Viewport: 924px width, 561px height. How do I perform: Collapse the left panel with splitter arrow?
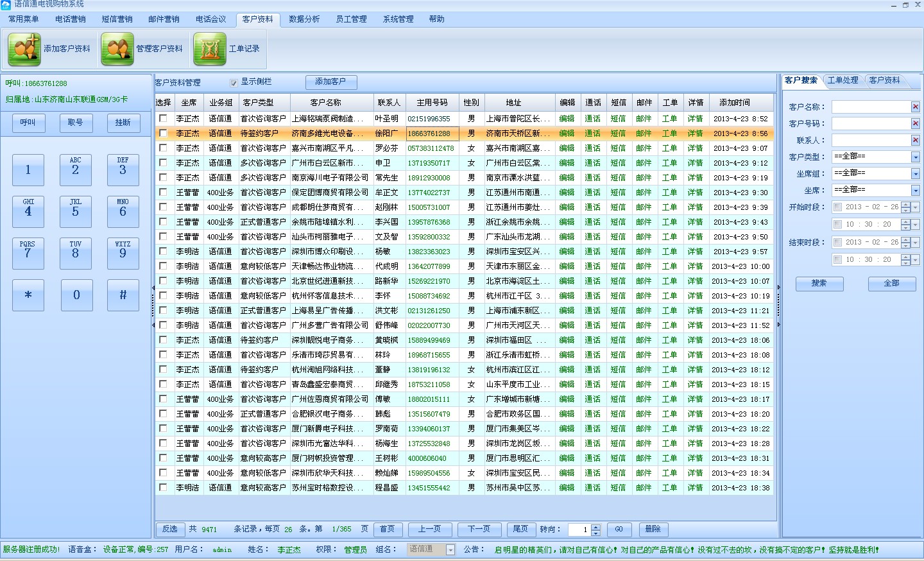(x=153, y=288)
